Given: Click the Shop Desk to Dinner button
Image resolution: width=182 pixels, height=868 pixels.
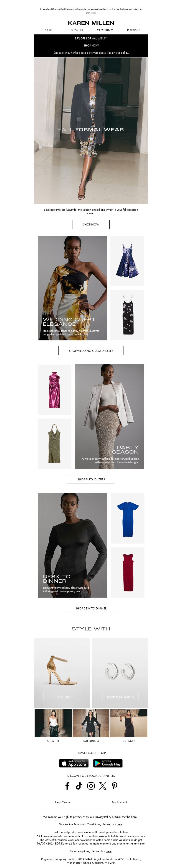Looking at the screenshot, I should tap(91, 608).
